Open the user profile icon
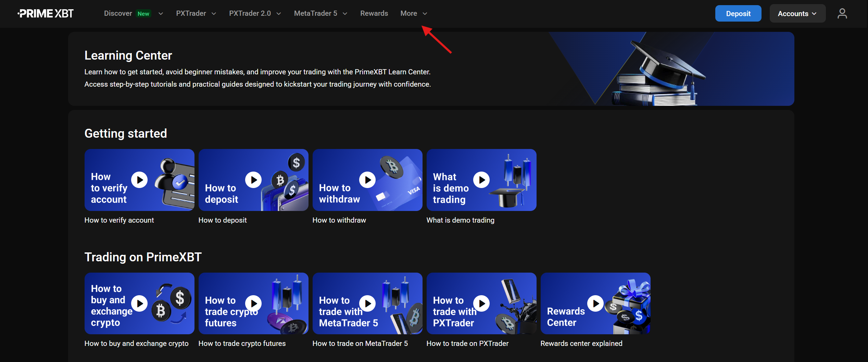The height and width of the screenshot is (362, 868). (842, 13)
